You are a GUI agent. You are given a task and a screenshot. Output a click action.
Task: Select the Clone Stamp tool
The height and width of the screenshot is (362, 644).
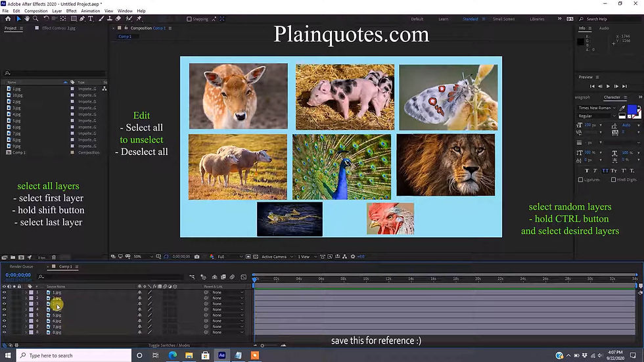[x=110, y=19]
